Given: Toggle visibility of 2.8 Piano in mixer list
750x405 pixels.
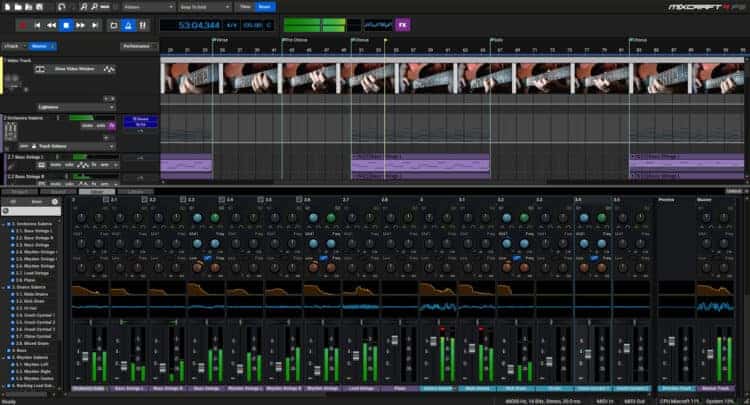Looking at the screenshot, I should 12,280.
